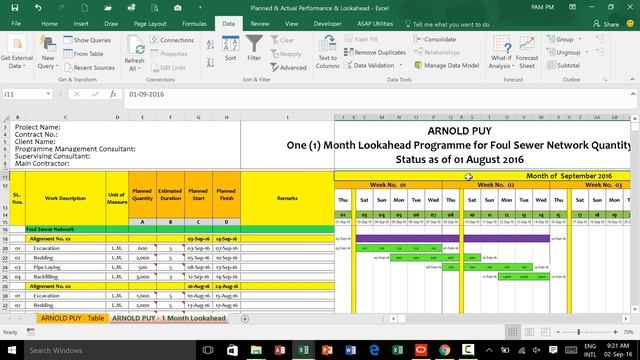Click the Tell me what you want search box
The height and width of the screenshot is (360, 640).
point(448,24)
